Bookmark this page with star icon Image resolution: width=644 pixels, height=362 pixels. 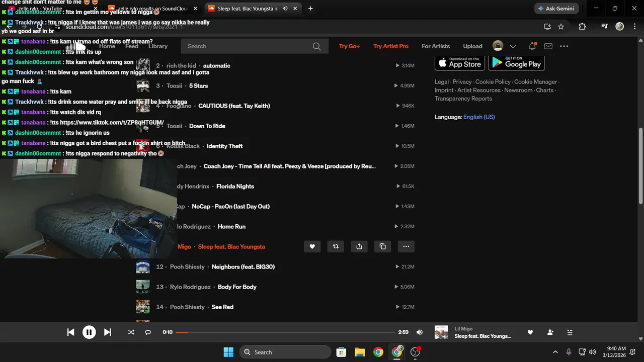click(561, 27)
